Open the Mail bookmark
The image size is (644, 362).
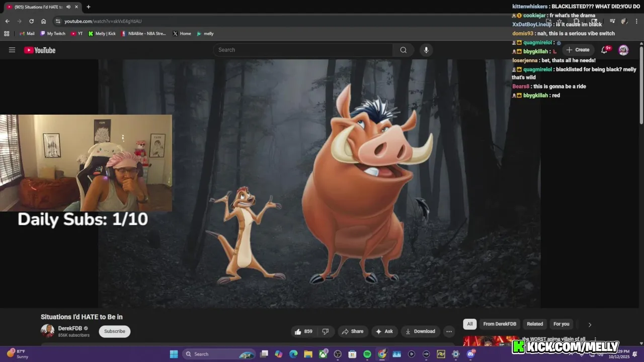(27, 34)
